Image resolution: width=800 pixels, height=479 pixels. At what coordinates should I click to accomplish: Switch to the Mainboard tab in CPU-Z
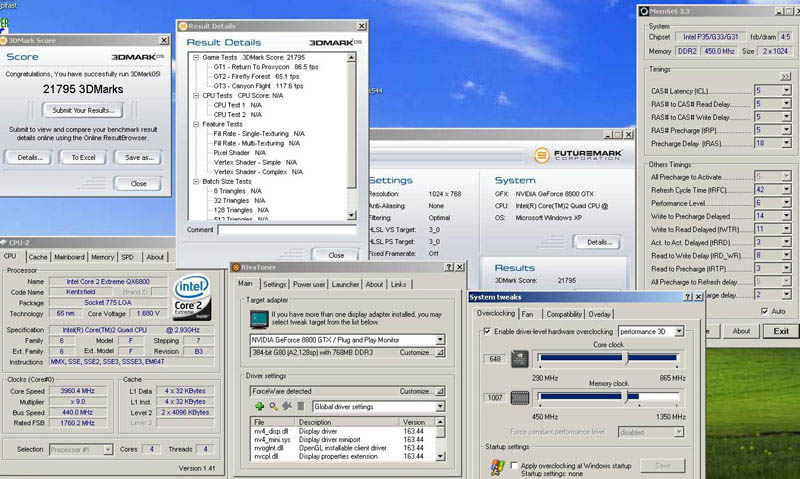(69, 257)
